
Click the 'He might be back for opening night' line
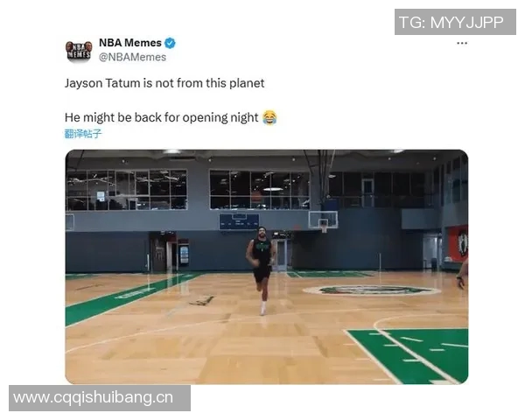(x=161, y=117)
